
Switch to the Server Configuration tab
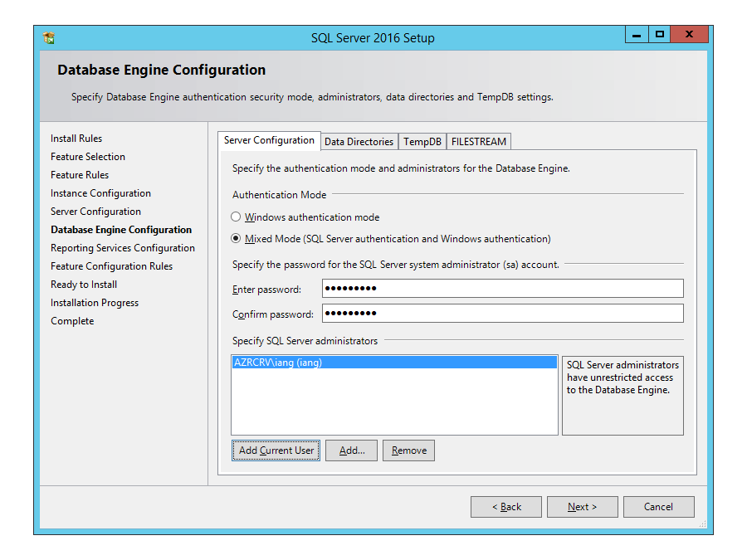tap(269, 140)
